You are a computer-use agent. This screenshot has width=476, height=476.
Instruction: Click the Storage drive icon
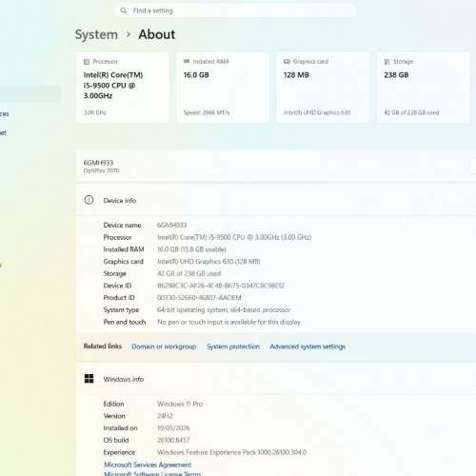(x=387, y=62)
